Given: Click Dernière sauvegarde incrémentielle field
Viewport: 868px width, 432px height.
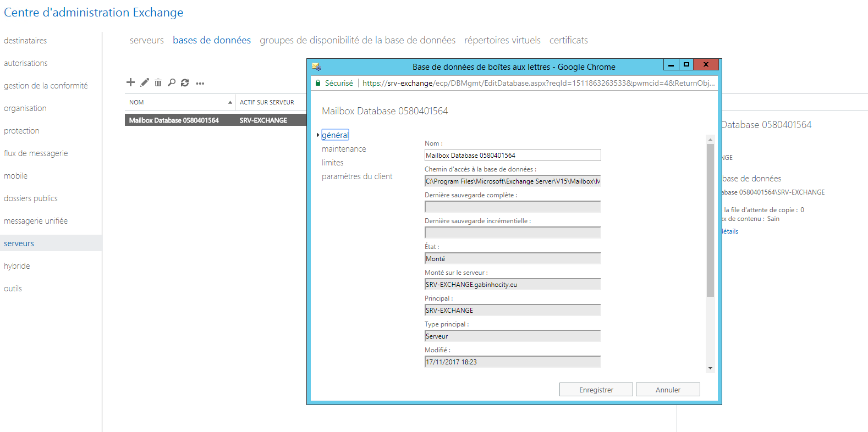Looking at the screenshot, I should pos(513,232).
